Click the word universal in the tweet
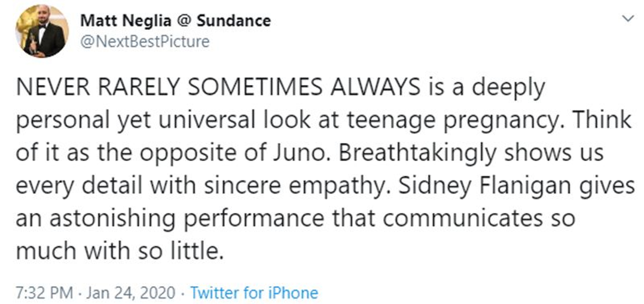 tap(207, 120)
